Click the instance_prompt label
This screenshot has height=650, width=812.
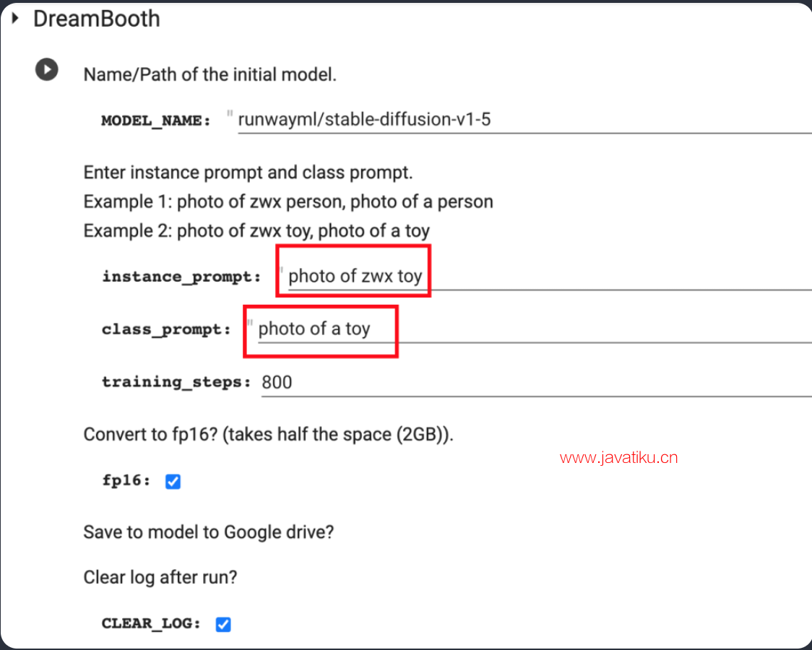[x=181, y=277]
